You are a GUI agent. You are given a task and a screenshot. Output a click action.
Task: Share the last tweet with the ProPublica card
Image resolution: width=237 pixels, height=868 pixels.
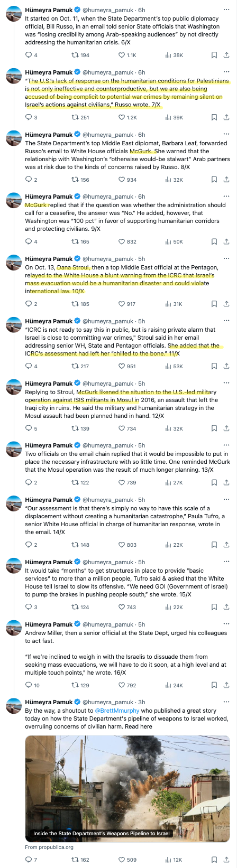(226, 860)
